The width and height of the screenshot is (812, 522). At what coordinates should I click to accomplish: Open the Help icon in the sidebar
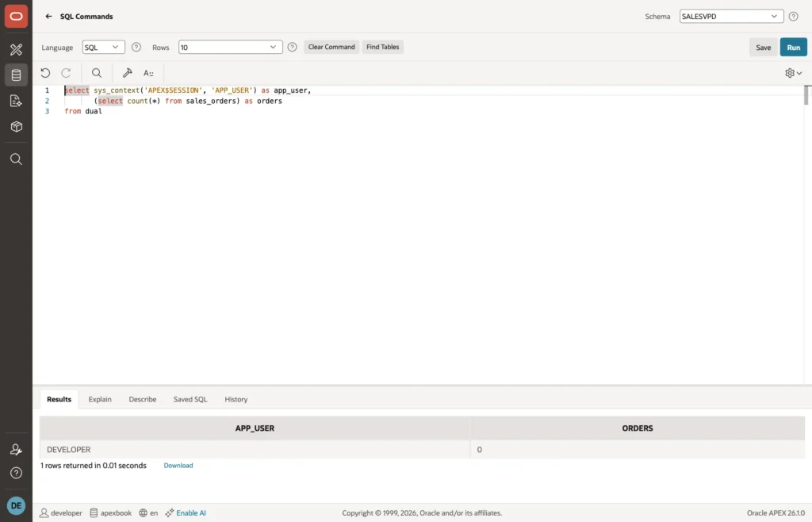(16, 473)
